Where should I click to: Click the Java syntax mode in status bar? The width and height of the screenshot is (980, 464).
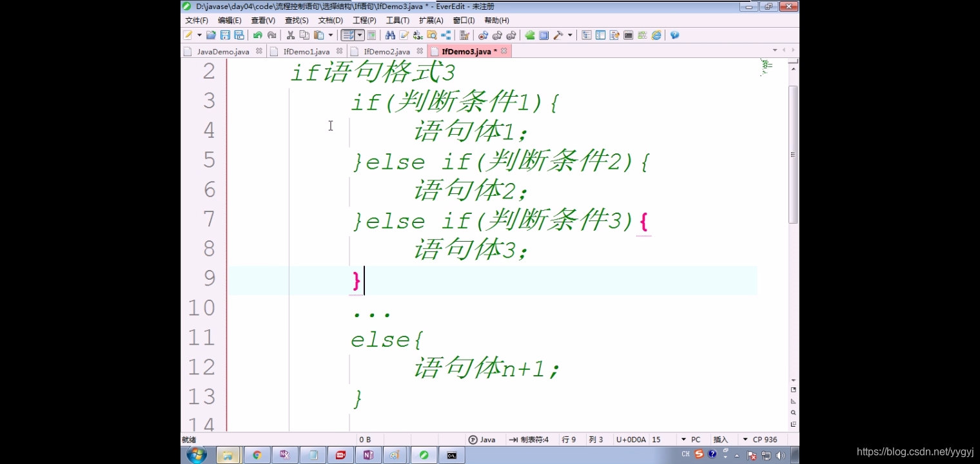tap(482, 440)
